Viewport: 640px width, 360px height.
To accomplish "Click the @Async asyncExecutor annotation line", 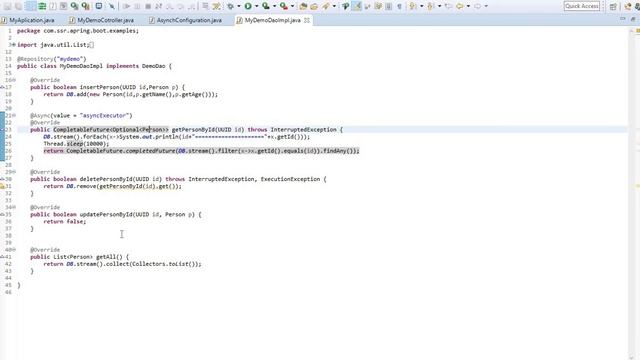I will [81, 116].
